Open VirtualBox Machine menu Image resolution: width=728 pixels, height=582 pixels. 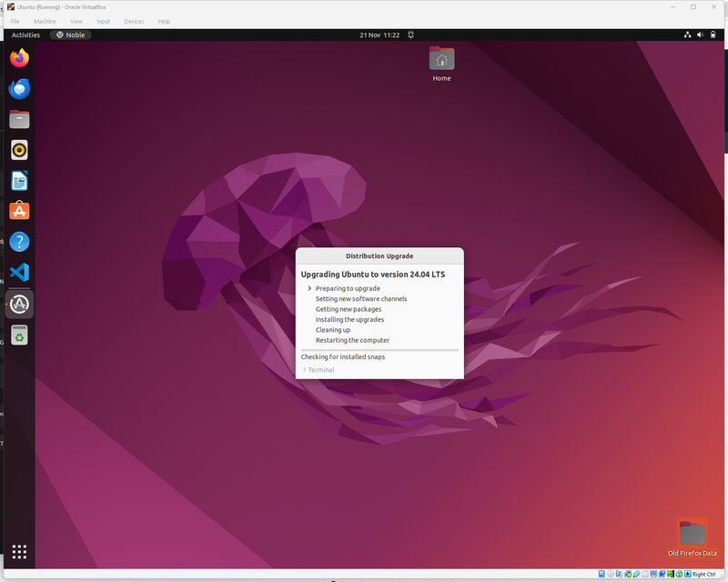45,21
